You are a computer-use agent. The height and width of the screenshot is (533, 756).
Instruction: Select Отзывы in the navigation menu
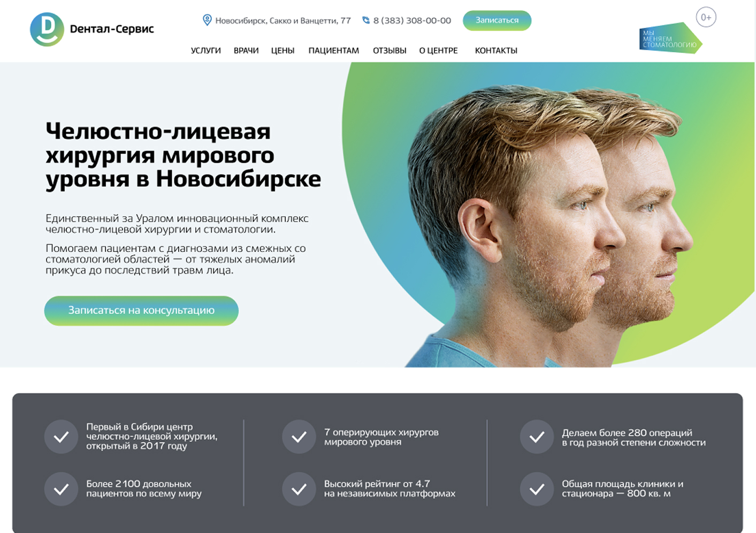point(390,50)
